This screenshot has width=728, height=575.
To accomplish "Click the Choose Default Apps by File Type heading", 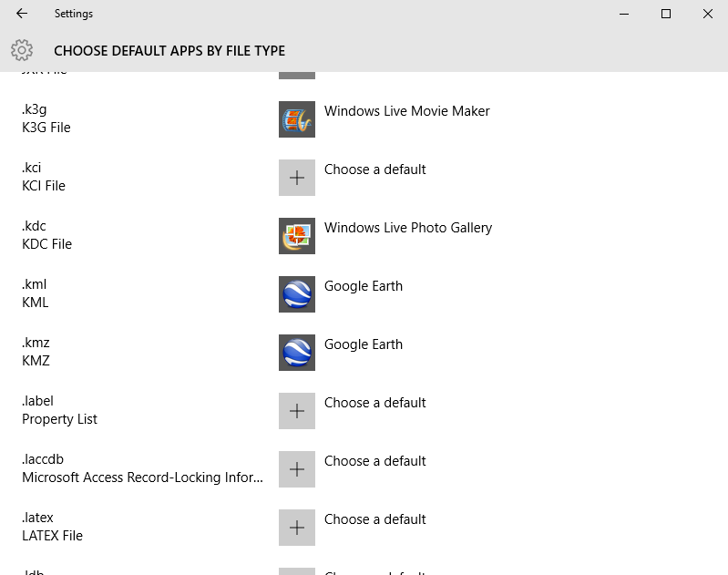I will 169,51.
